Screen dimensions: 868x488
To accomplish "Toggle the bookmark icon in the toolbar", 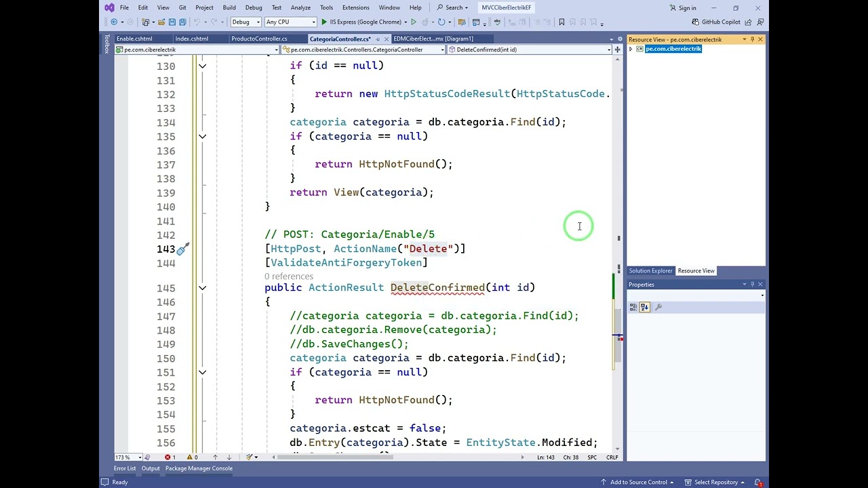I will [x=561, y=22].
